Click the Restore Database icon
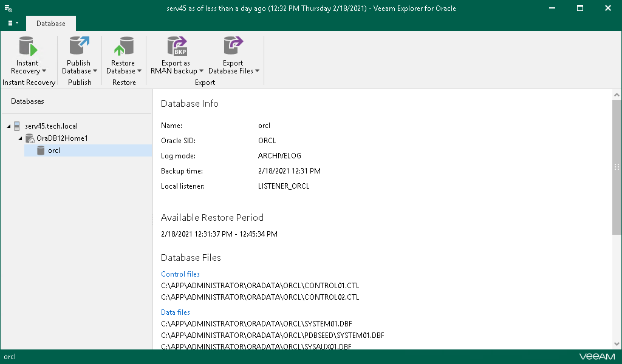 (x=124, y=46)
